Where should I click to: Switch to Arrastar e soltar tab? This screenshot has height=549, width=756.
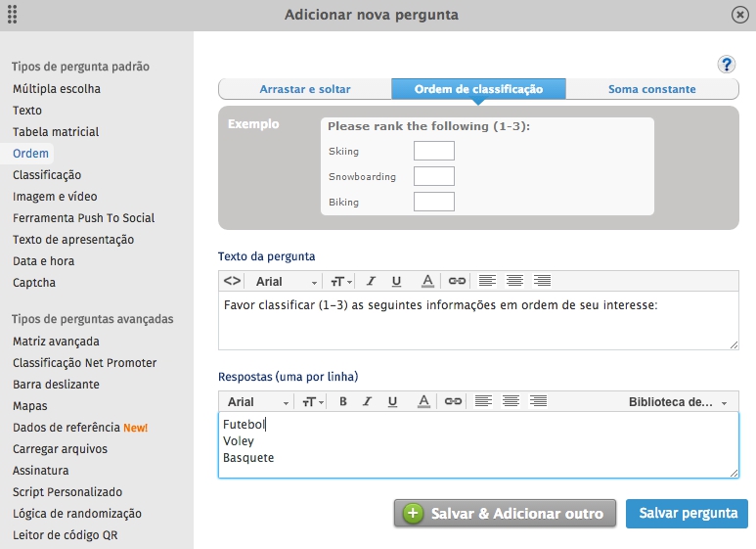pyautogui.click(x=305, y=89)
